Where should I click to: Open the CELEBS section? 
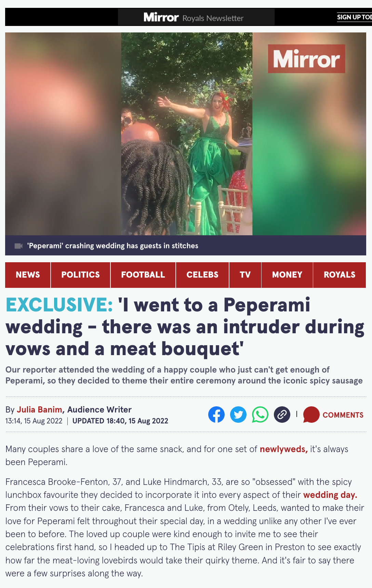pos(202,275)
